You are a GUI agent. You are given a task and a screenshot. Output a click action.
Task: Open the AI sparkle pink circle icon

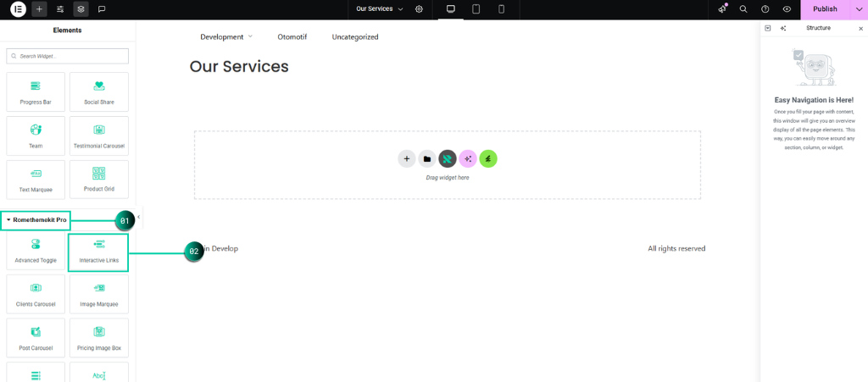tap(468, 158)
